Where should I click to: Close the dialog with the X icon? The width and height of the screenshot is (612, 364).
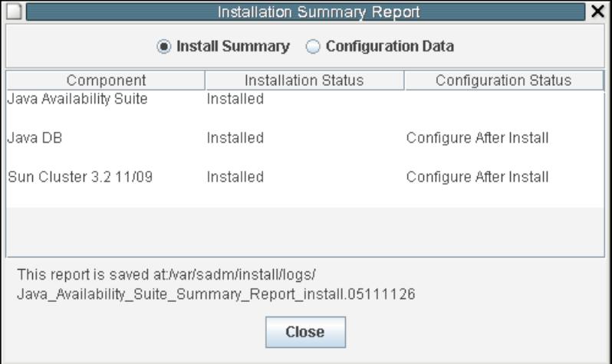tap(597, 11)
